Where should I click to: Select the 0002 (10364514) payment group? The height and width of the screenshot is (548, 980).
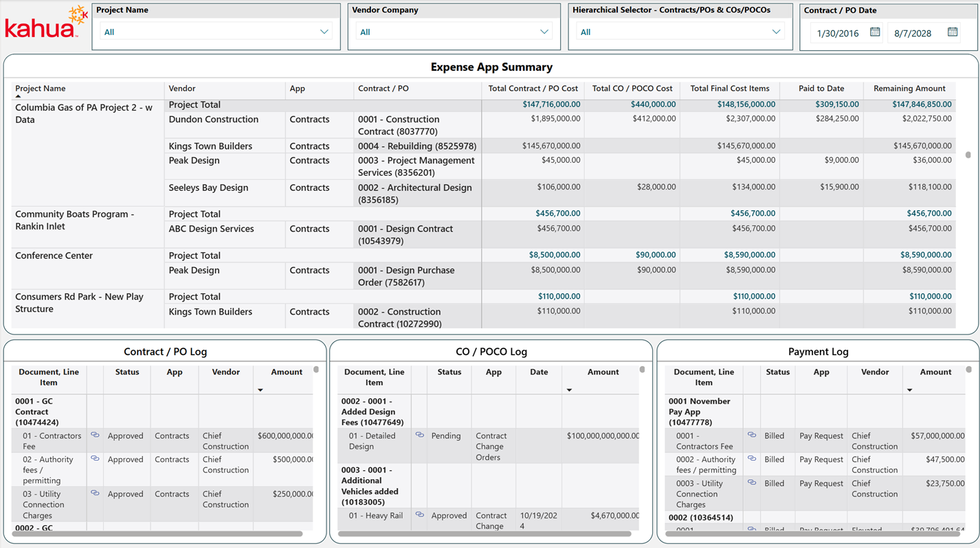tap(700, 517)
